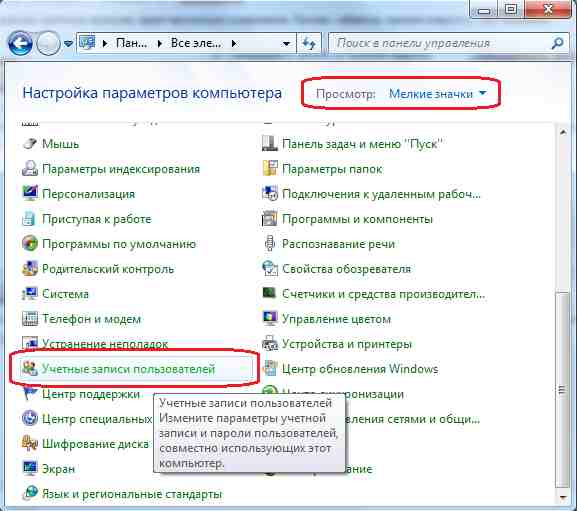Open the Родительский контроль link
Image resolution: width=577 pixels, height=511 pixels.
[x=108, y=269]
